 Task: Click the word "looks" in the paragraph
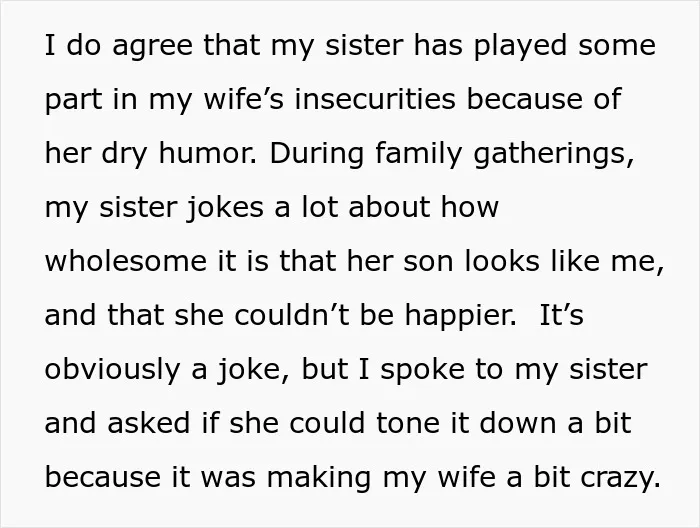502,261
